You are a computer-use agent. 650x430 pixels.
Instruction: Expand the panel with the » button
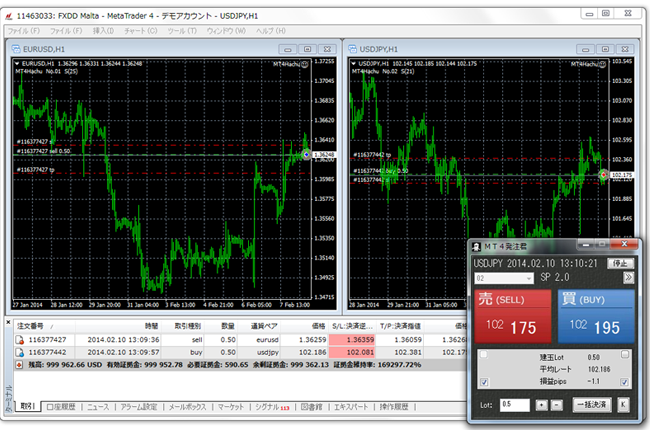628,278
